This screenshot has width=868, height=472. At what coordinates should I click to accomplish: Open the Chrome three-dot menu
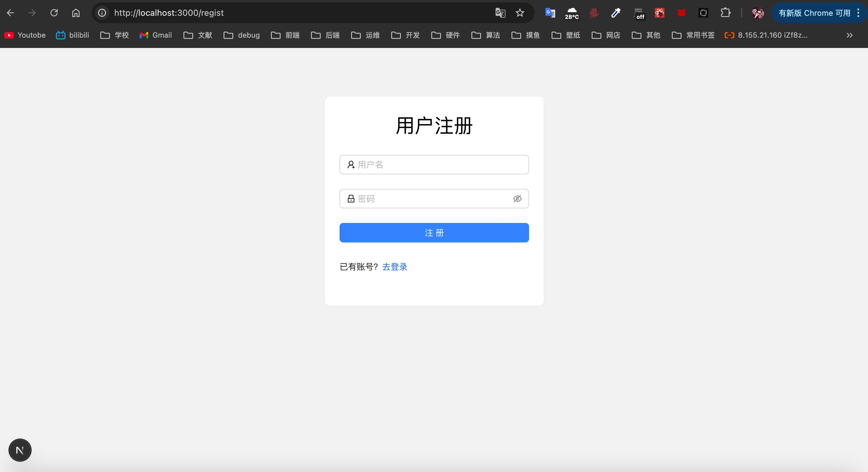pyautogui.click(x=858, y=13)
